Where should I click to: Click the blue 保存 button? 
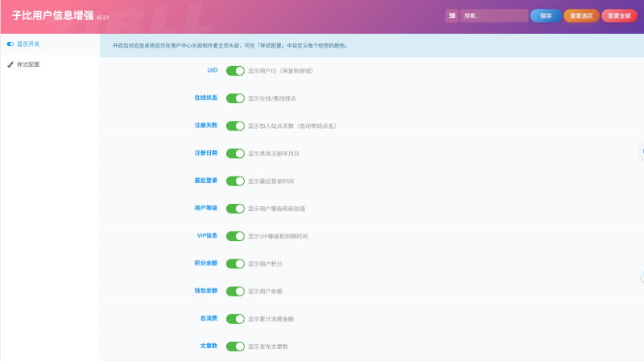click(546, 15)
